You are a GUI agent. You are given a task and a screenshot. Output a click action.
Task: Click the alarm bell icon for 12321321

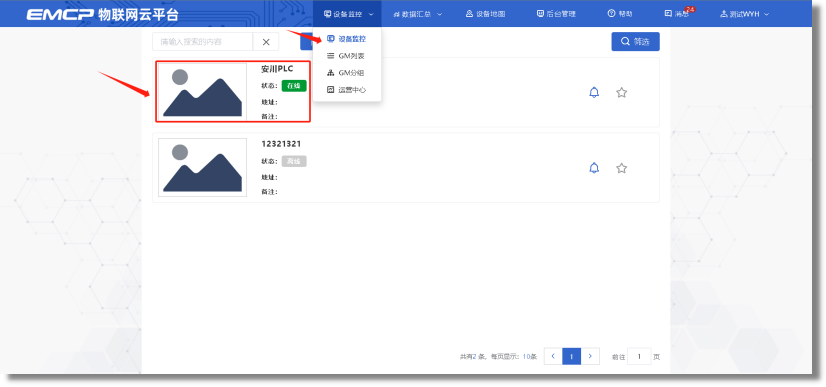point(594,168)
